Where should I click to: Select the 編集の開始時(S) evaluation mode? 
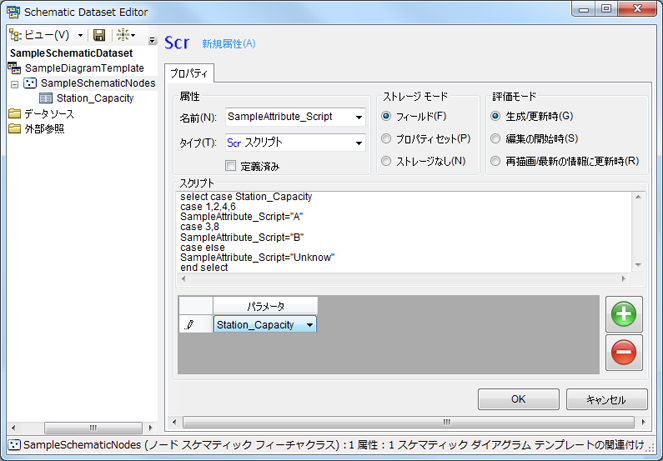496,138
